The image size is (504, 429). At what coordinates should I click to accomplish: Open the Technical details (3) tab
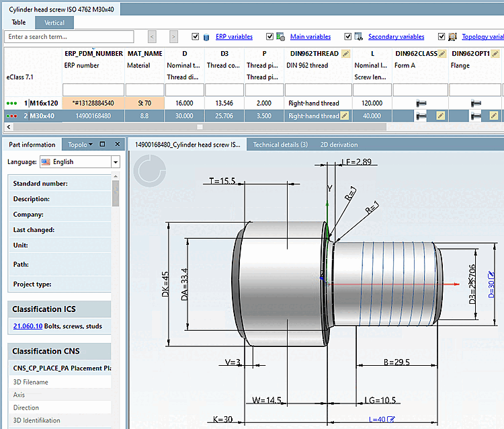280,145
